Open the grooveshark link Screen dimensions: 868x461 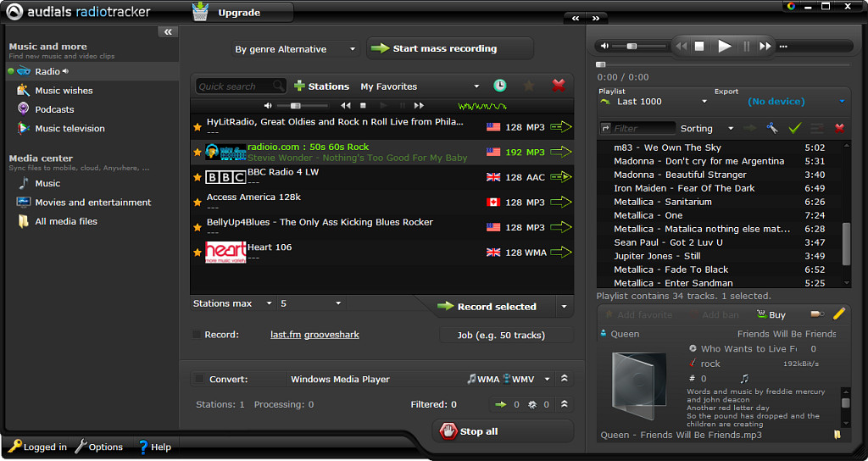click(x=331, y=334)
